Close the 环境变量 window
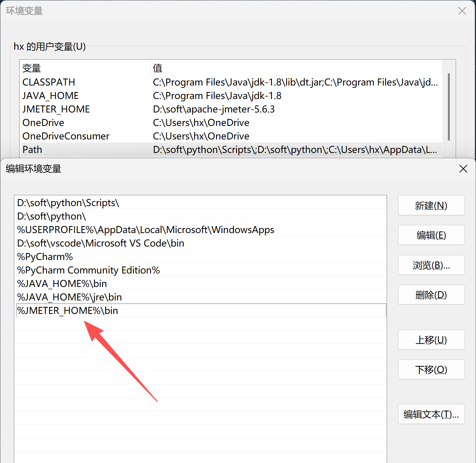476x463 pixels. click(462, 11)
